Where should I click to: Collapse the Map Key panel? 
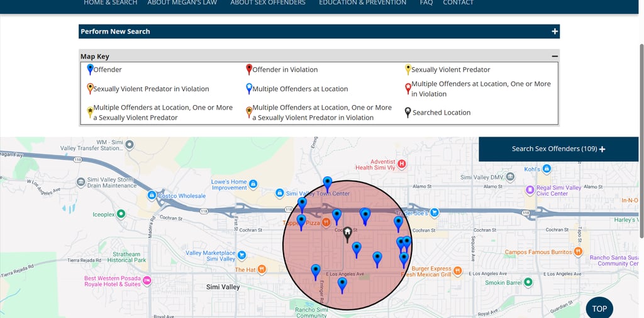[x=555, y=57]
